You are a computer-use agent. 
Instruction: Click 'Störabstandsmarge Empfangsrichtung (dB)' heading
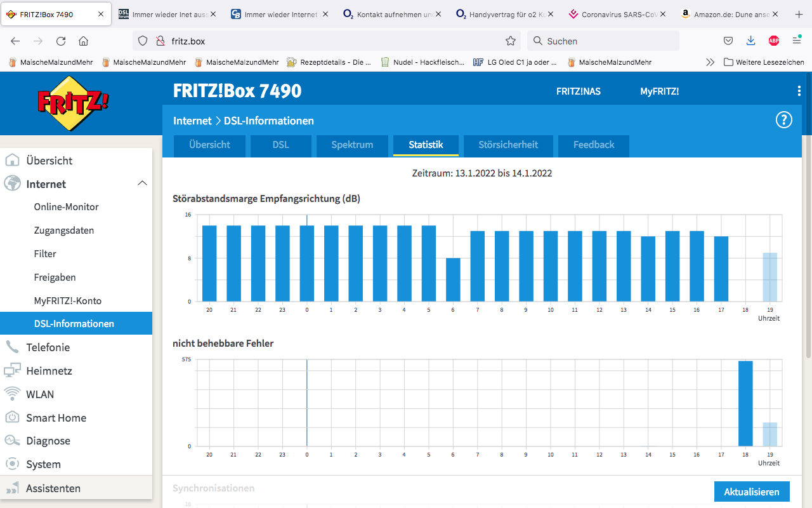[x=266, y=199]
